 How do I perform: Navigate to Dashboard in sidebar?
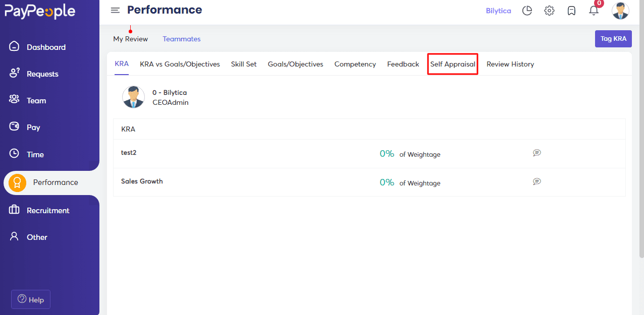[x=46, y=47]
